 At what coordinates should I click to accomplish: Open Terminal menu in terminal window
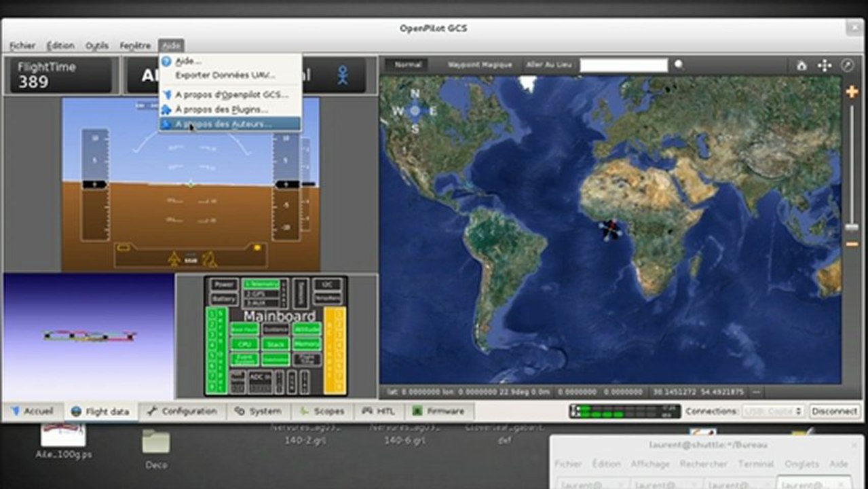pos(756,464)
